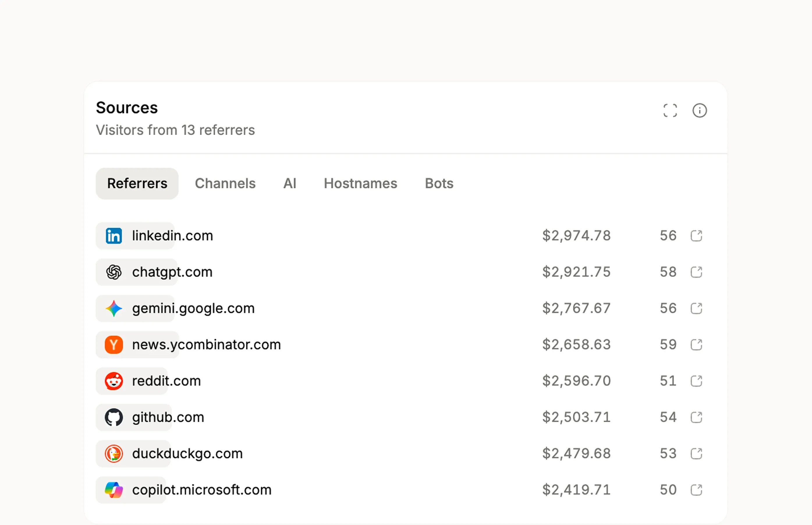Filter by linkedin.com referrer
This screenshot has height=525, width=812.
(x=173, y=236)
